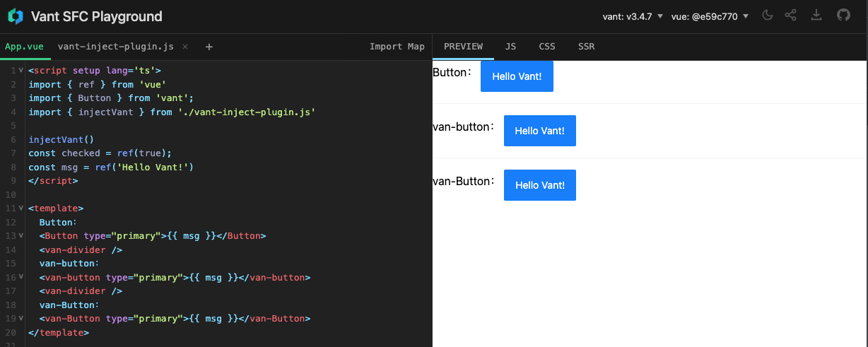Click the Vant logo icon
Viewport: 868px width, 347px height.
pos(16,16)
